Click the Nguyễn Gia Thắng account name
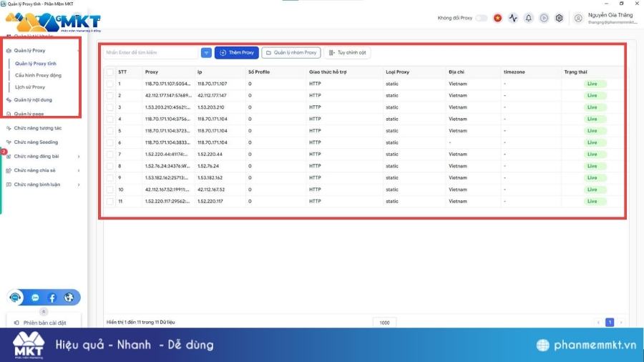 point(610,15)
